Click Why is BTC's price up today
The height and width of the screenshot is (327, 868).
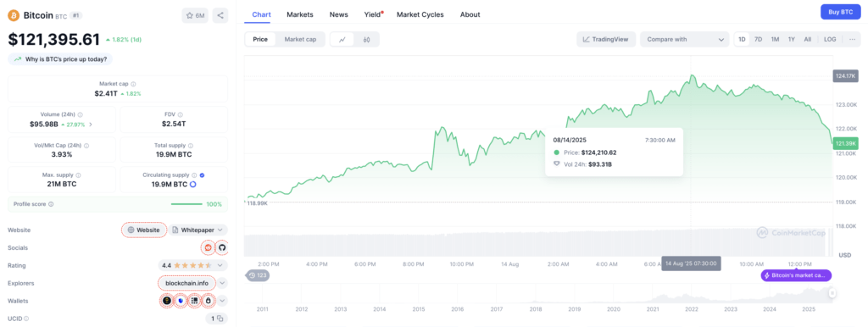pos(60,58)
